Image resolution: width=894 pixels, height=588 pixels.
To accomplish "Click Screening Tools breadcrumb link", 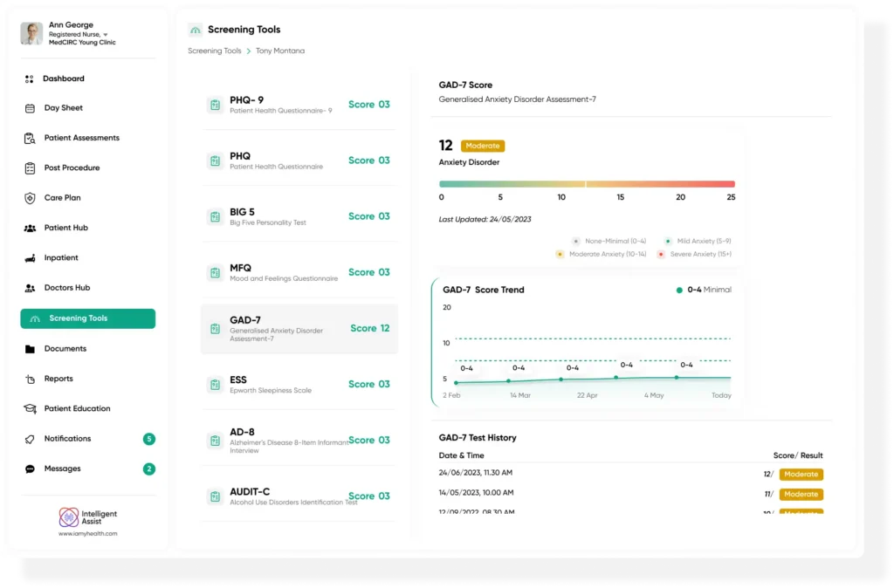I will pos(215,51).
